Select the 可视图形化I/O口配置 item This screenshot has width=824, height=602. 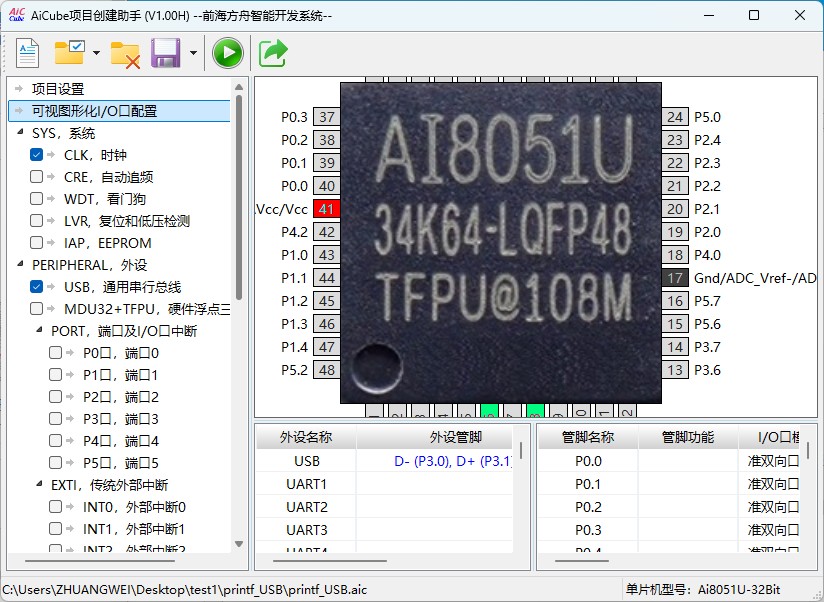[x=94, y=111]
